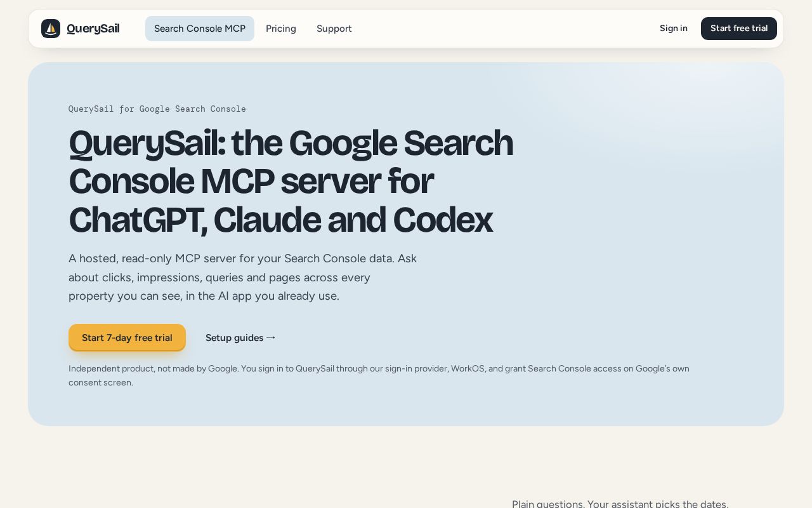Click the word 'QuerySail:' in the main headline
The image size is (812, 508).
pyautogui.click(x=147, y=144)
